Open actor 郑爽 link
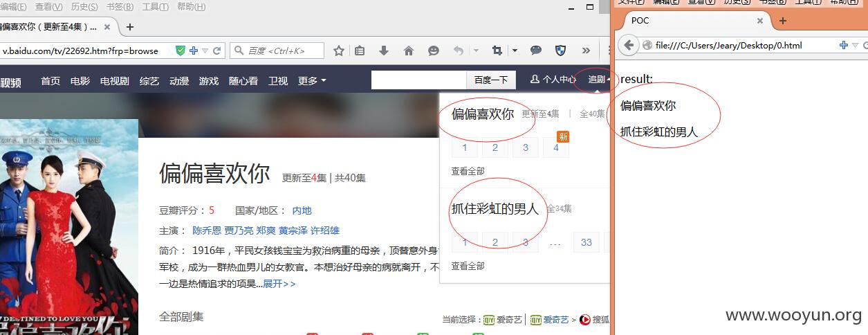The image size is (868, 335). 266,230
